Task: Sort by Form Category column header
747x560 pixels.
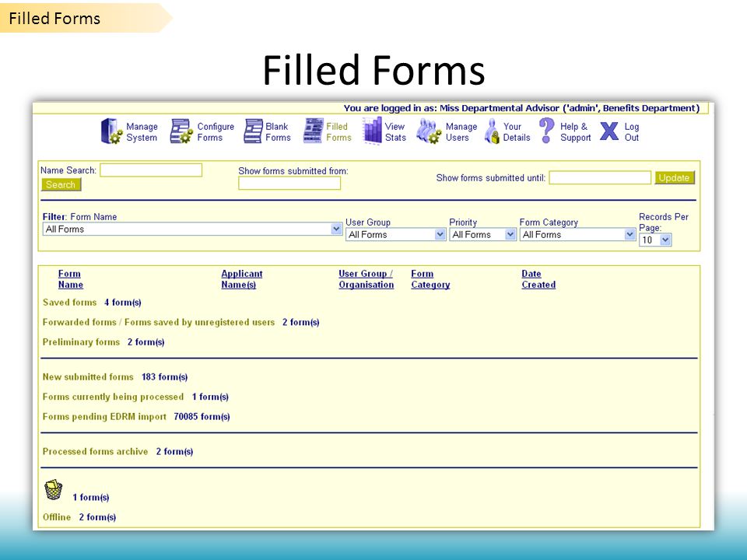Action: [x=430, y=279]
